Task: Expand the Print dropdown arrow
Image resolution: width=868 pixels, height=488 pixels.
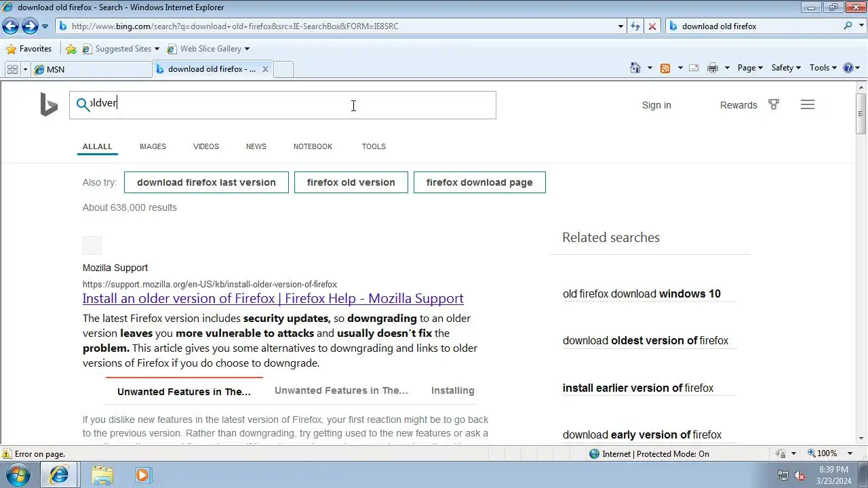Action: point(727,68)
